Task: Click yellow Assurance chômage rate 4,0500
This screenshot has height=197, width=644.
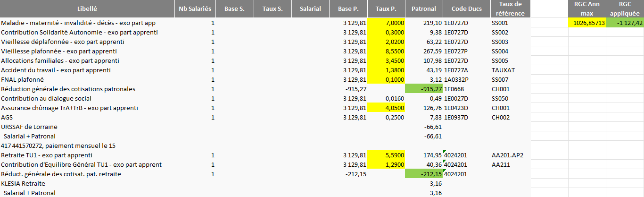Action: (386, 108)
